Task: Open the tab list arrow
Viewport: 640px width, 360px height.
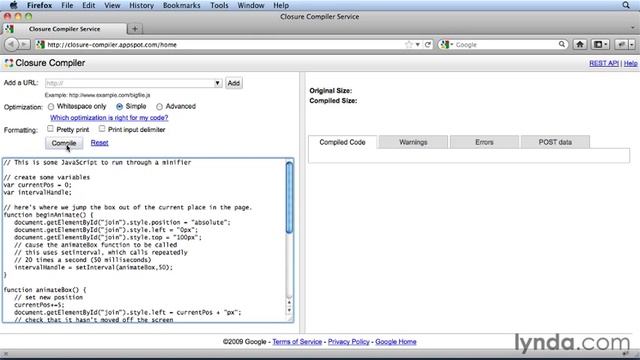Action: 633,28
